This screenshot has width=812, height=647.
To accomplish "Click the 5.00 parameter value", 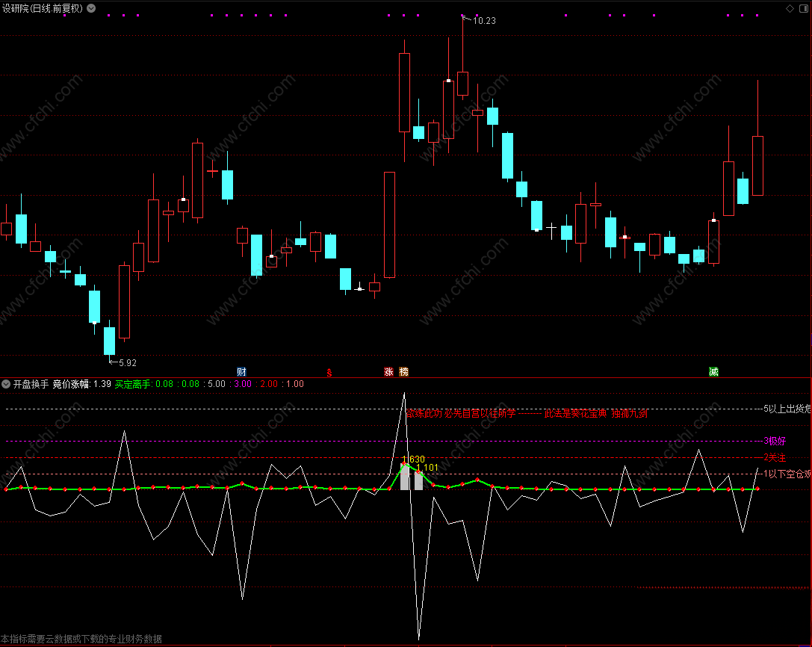I will (x=217, y=384).
